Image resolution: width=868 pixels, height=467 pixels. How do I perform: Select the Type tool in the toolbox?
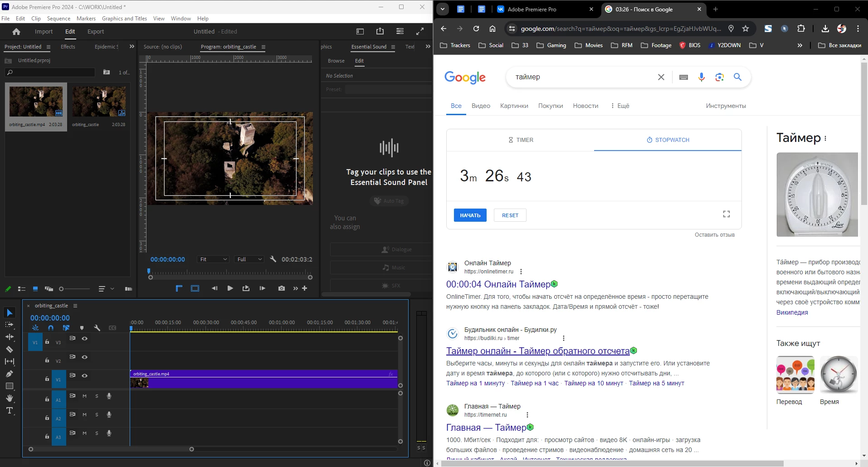coord(9,411)
